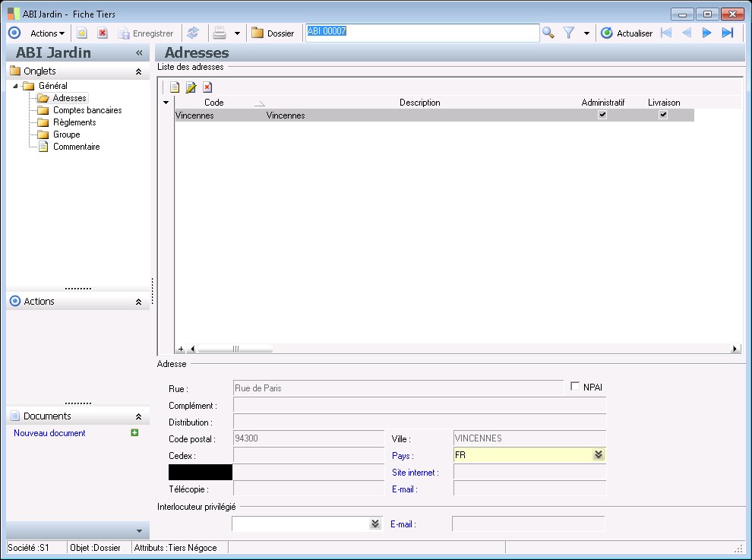Click the address list horizontal scrollbar
The height and width of the screenshot is (560, 752).
coord(235,349)
